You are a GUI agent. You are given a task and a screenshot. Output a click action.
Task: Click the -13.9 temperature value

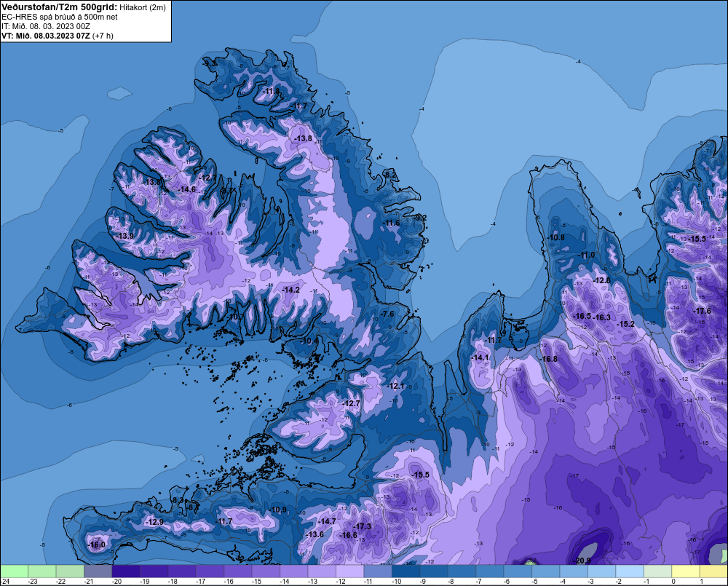[x=125, y=236]
